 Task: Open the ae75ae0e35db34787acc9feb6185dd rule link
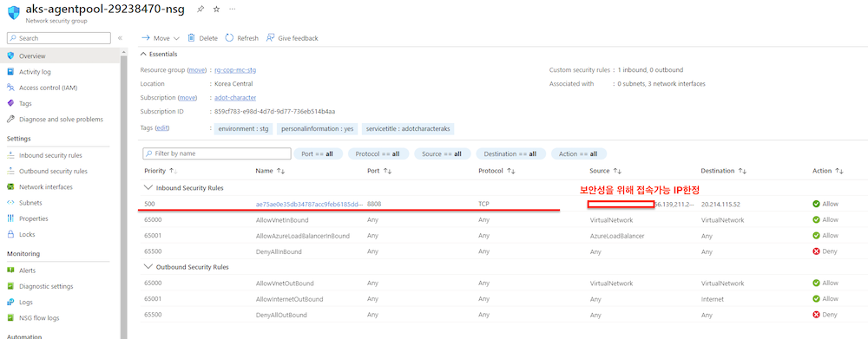coord(309,204)
